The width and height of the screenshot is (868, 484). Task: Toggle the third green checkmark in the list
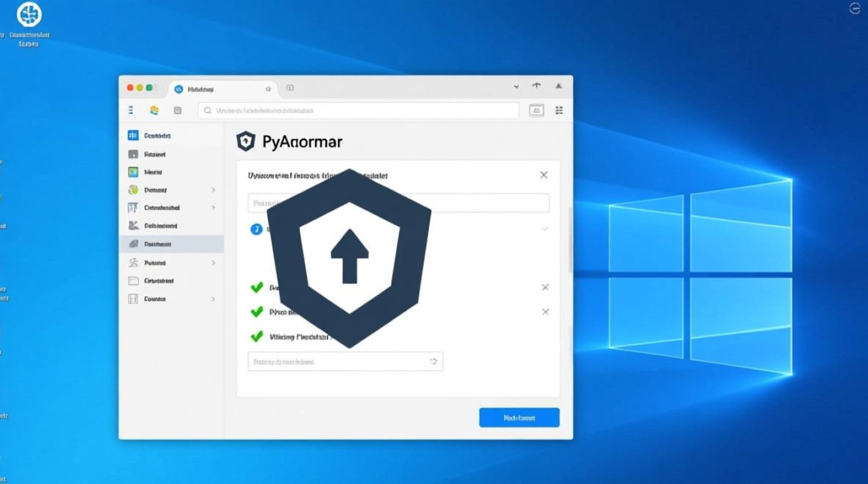tap(257, 336)
